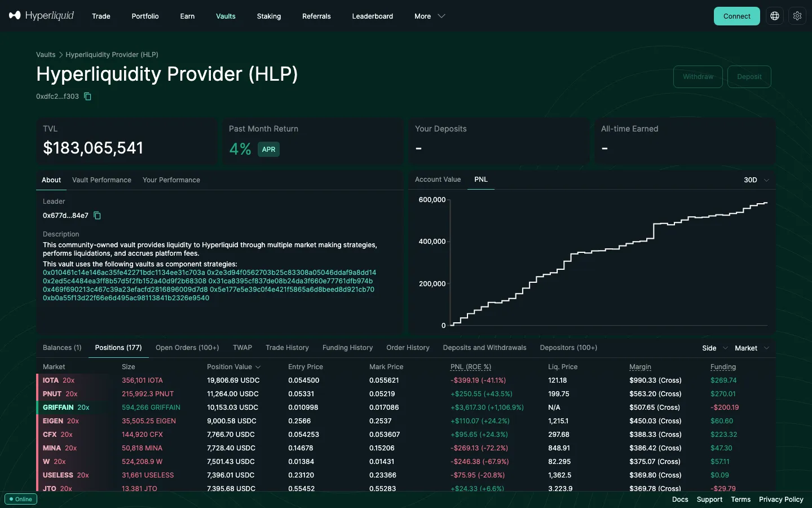Open the Open Orders (100+) tab
Viewport: 812px width, 508px height.
point(187,348)
